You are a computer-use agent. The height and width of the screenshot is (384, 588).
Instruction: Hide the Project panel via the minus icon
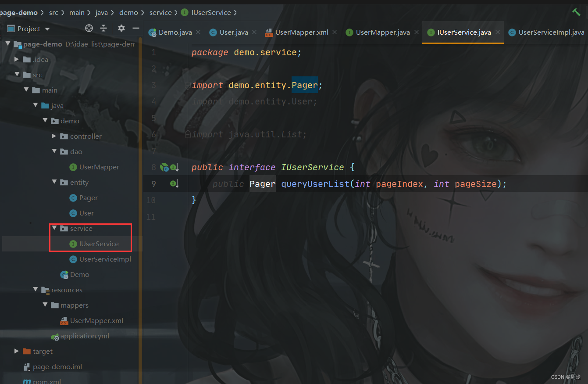click(x=135, y=28)
